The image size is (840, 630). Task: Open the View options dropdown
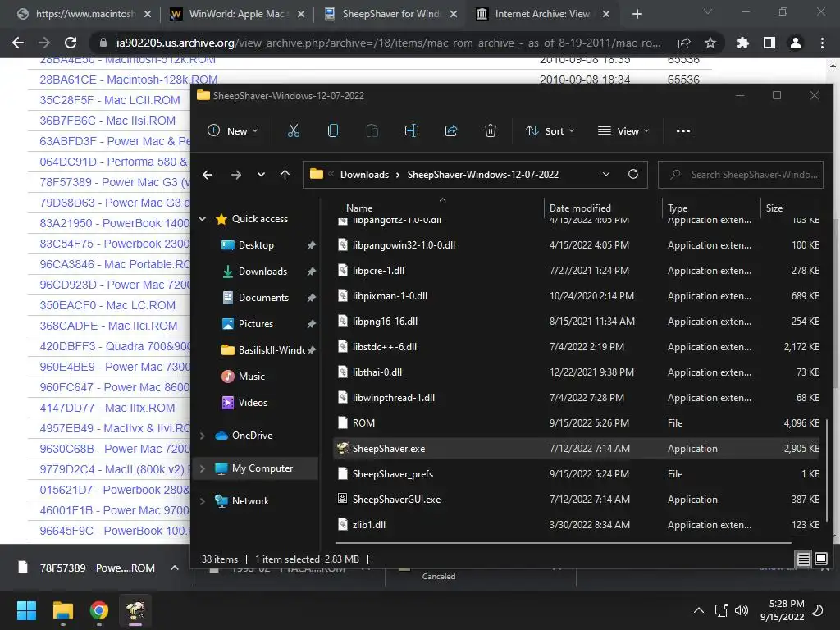[623, 130]
